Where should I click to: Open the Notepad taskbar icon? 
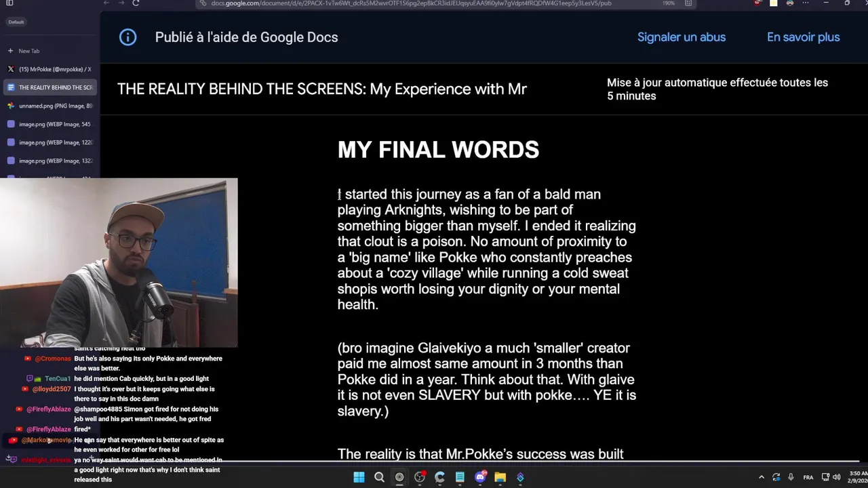(x=460, y=477)
